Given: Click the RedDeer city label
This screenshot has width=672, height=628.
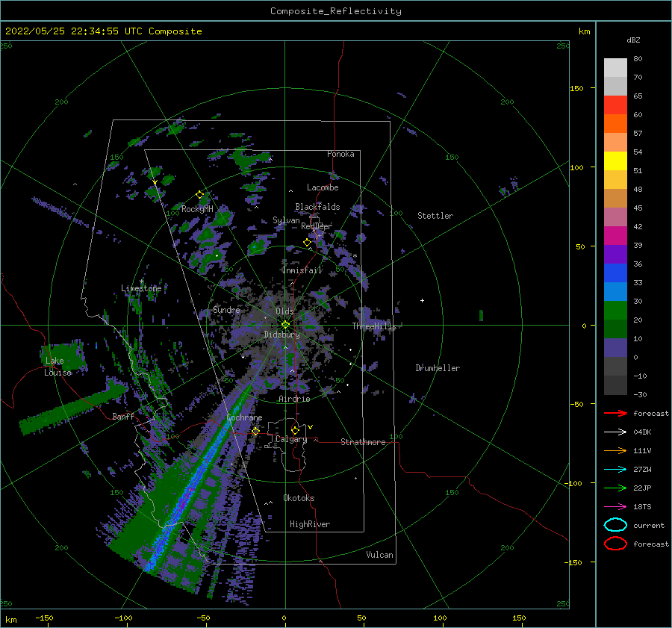Looking at the screenshot, I should click(317, 226).
